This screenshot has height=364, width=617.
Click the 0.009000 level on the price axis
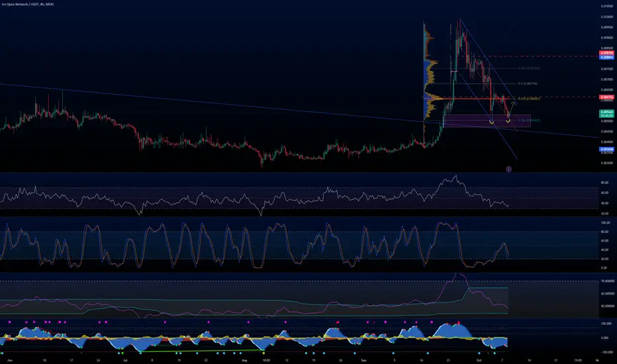tap(607, 38)
